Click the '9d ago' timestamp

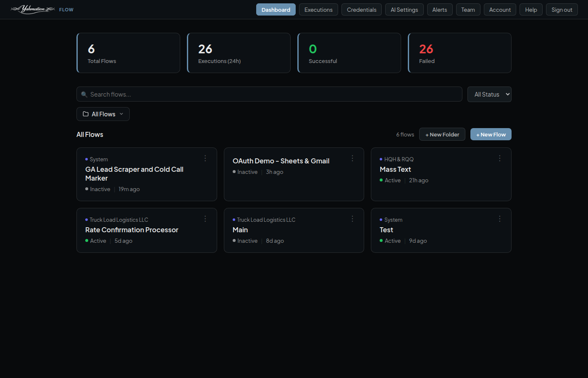(x=418, y=241)
